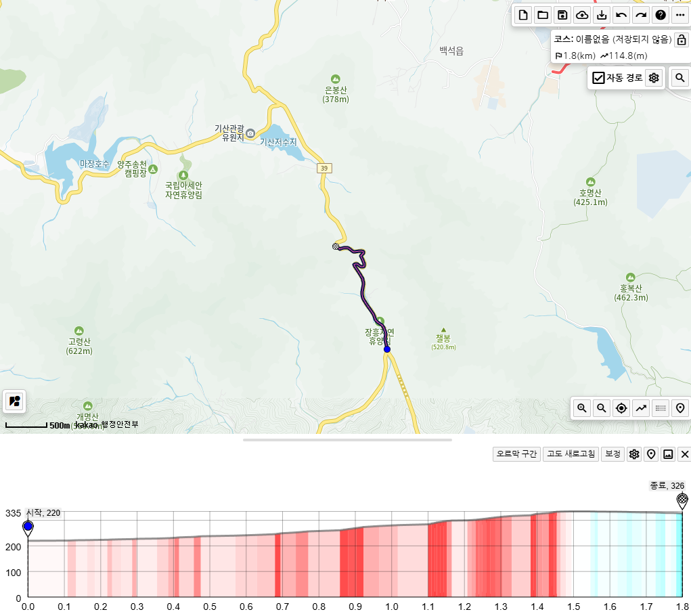The height and width of the screenshot is (616, 691).
Task: Create a new course with the blank page icon
Action: (x=523, y=15)
